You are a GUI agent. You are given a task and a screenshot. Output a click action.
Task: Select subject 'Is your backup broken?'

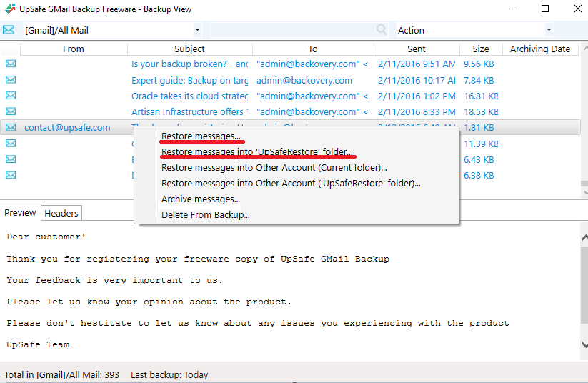click(190, 64)
